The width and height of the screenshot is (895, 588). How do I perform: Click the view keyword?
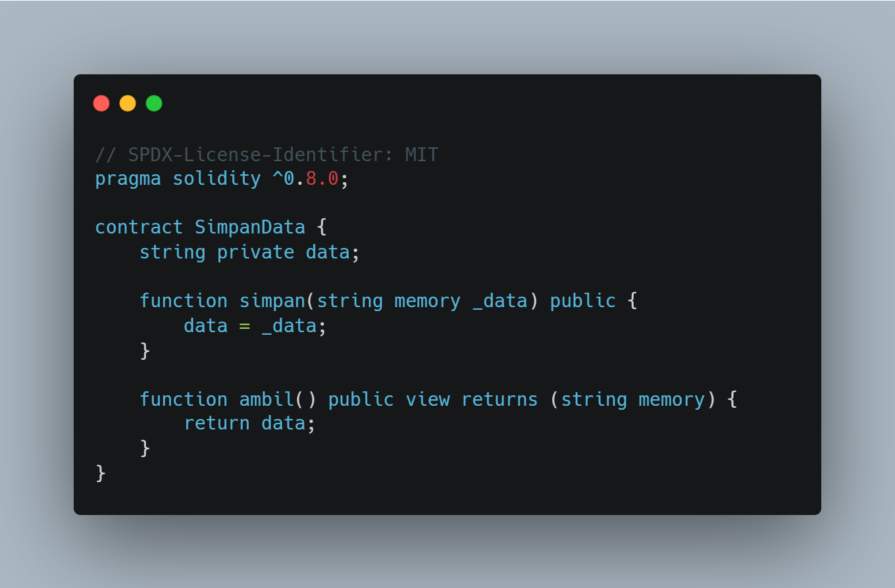coord(427,399)
